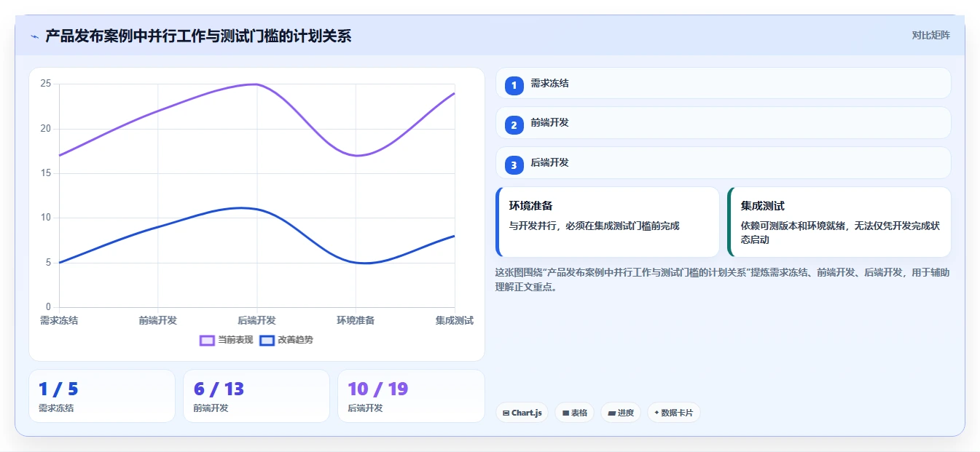The image size is (980, 452).
Task: Click the card title 产品发布案例中并行工作与测试门槛的计划关系
Action: click(x=198, y=36)
